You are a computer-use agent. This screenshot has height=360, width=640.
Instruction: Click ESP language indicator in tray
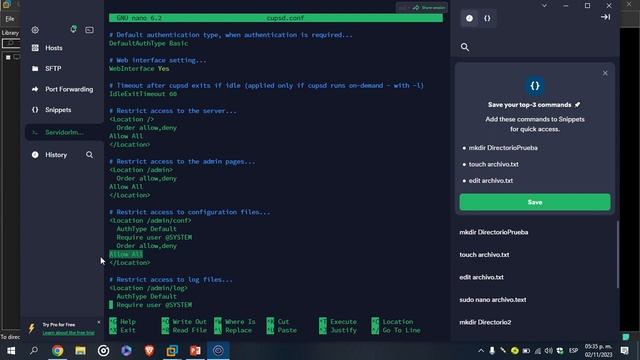click(573, 351)
